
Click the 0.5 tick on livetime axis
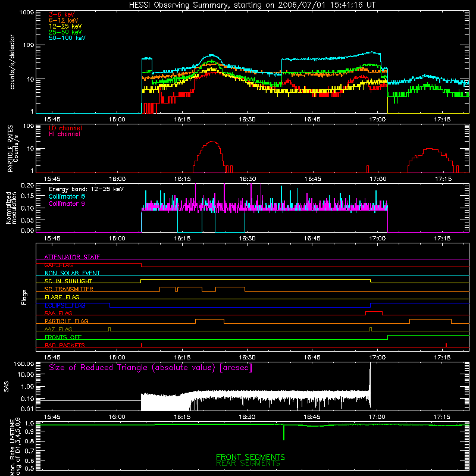(30, 468)
